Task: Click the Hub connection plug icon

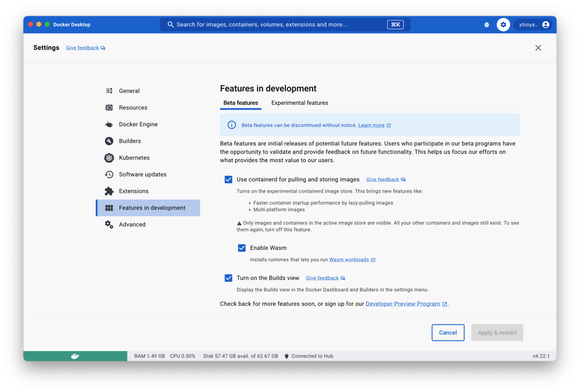Action: (287, 356)
